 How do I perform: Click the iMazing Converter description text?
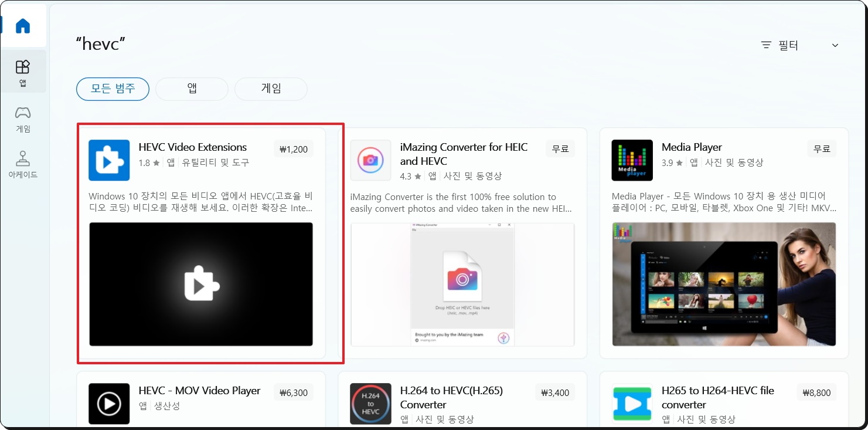pos(461,202)
